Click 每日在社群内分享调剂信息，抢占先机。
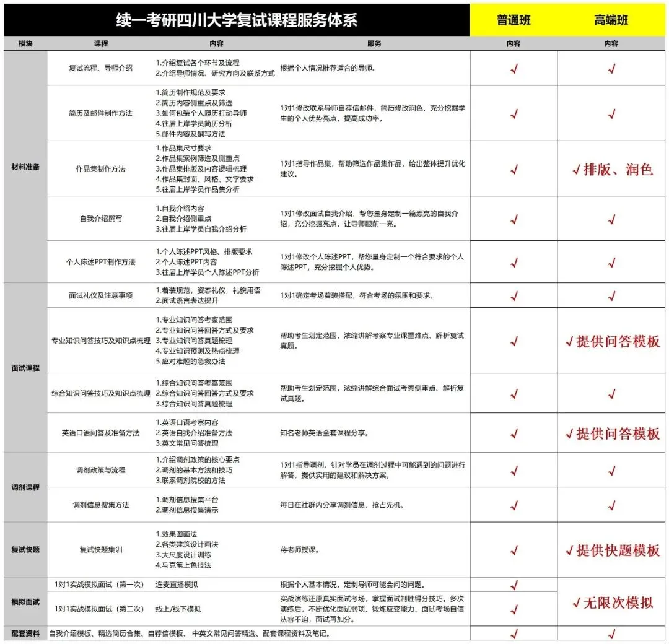The height and width of the screenshot is (644, 669). pos(342,505)
